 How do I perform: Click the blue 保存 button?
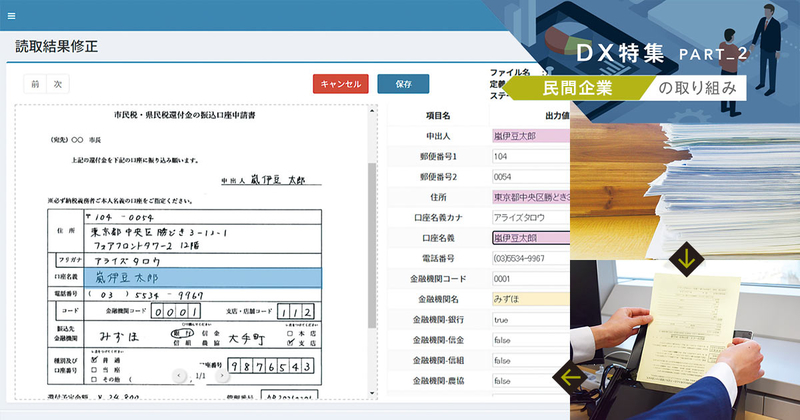point(403,84)
